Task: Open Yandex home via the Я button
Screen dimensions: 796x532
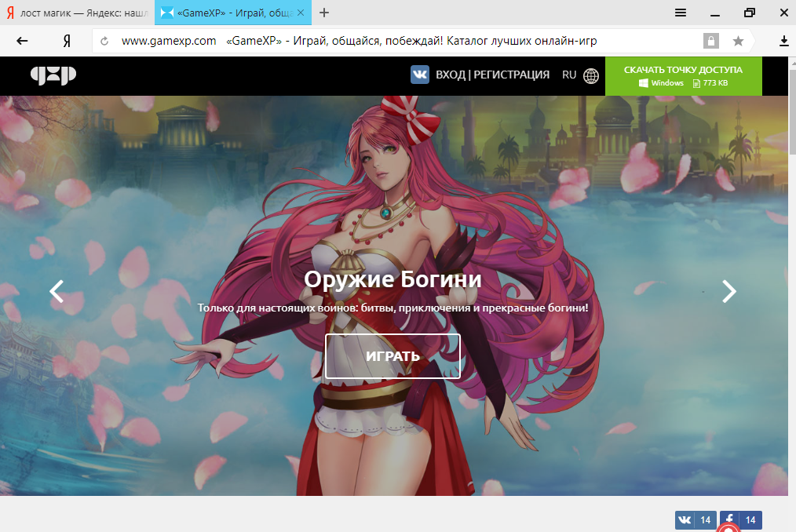Action: coord(67,41)
